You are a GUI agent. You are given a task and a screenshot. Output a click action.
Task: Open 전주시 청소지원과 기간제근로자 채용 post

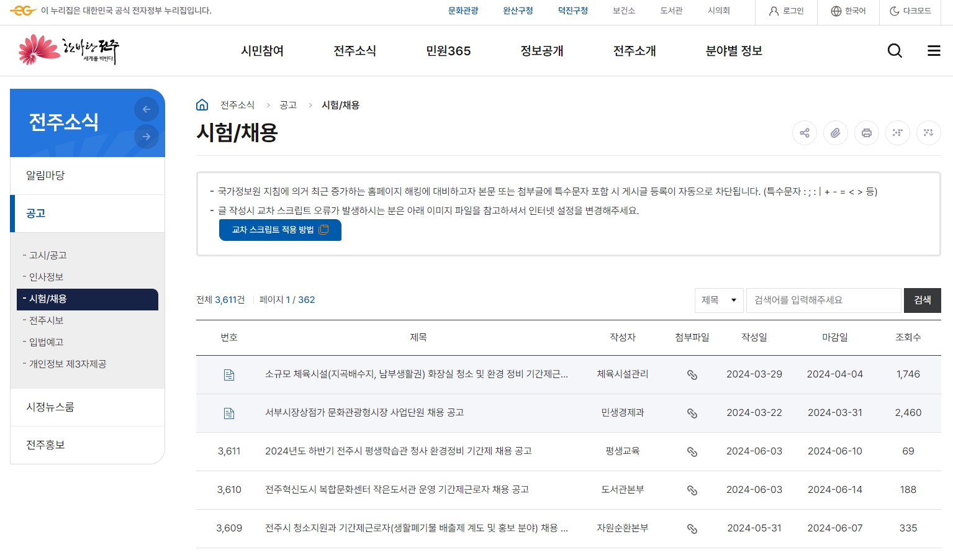click(x=416, y=528)
